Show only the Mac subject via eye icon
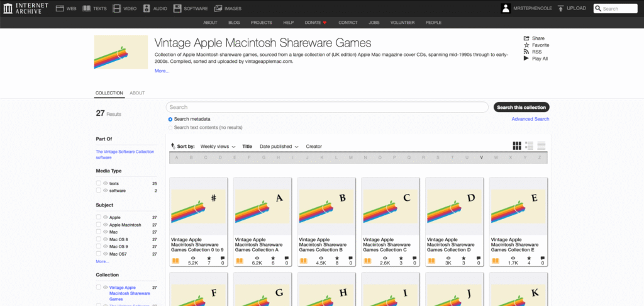Screen dimensions: 644x306 pyautogui.click(x=106, y=232)
